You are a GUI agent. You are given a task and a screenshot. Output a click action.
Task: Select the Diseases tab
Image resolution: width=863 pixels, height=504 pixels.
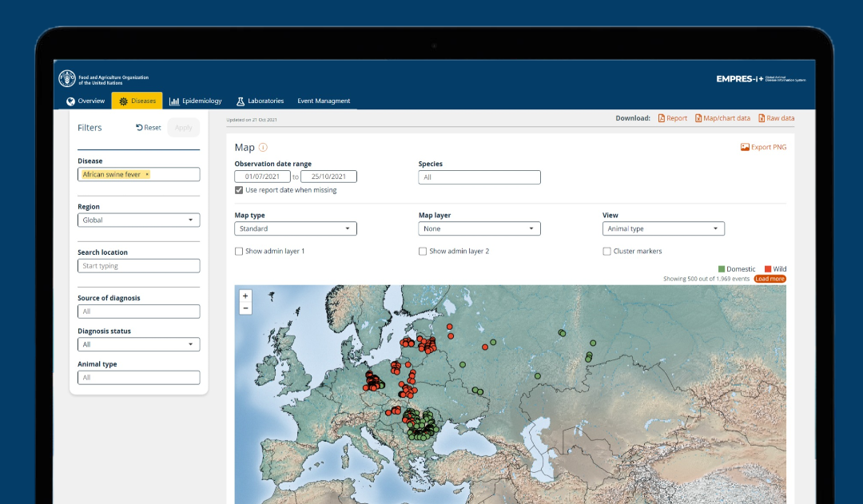coord(137,101)
